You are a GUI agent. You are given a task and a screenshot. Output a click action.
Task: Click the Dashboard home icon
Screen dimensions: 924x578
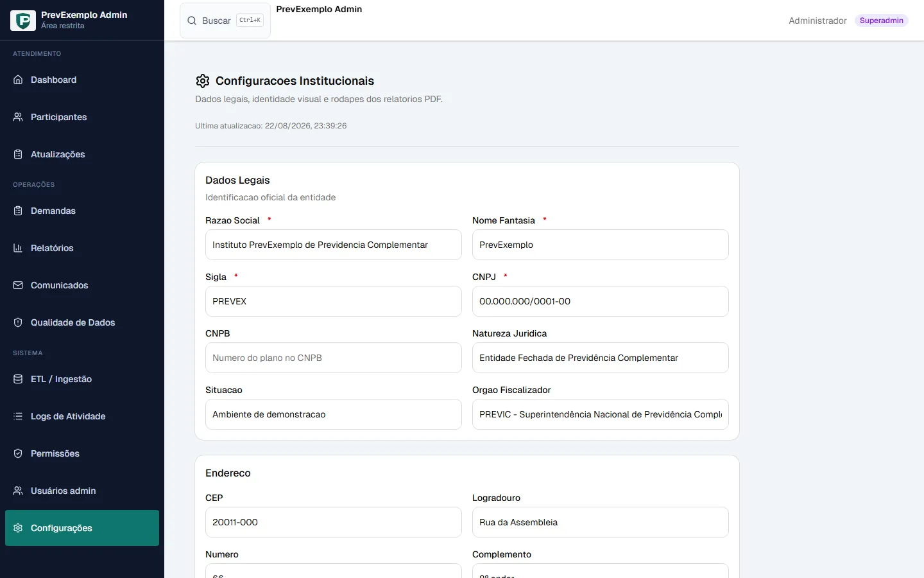pos(18,80)
